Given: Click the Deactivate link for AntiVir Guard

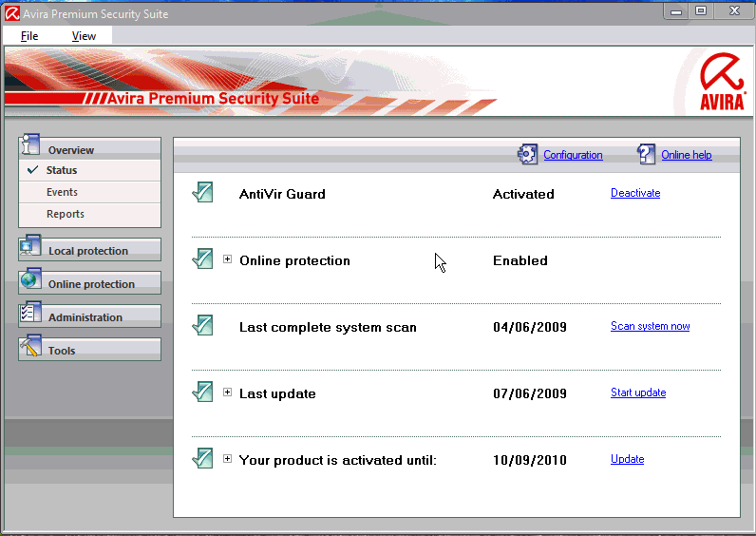Looking at the screenshot, I should 634,193.
